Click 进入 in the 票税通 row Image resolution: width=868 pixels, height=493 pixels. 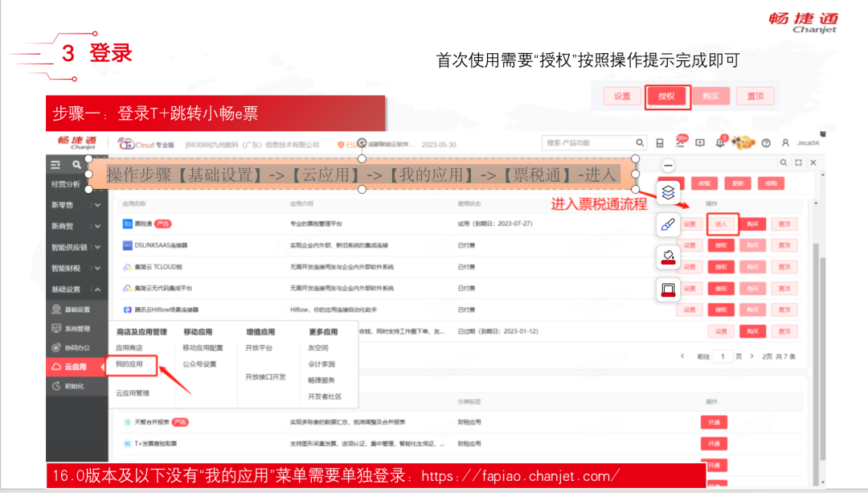(721, 224)
